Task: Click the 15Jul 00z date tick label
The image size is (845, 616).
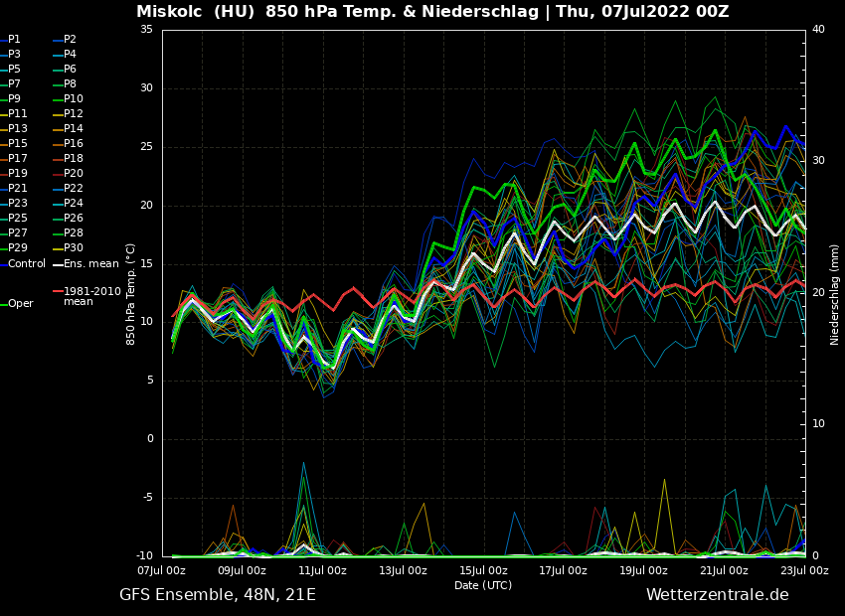Action: pyautogui.click(x=483, y=570)
